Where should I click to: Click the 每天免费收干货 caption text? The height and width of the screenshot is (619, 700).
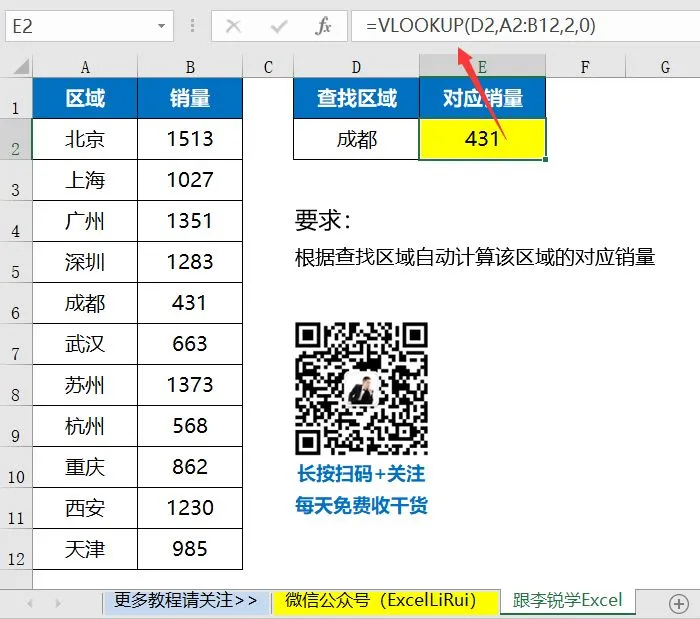coord(361,506)
